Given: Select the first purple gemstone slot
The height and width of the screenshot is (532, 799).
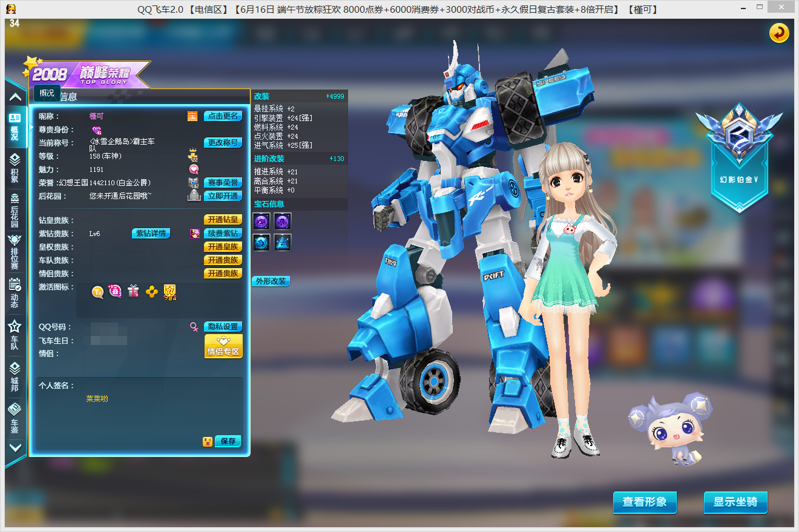Looking at the screenshot, I should [261, 221].
